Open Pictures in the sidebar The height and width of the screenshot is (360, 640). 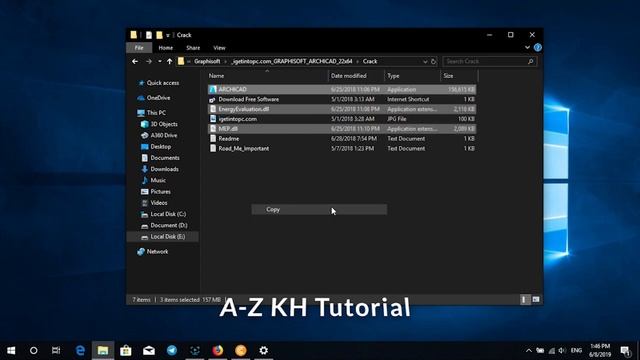(160, 191)
